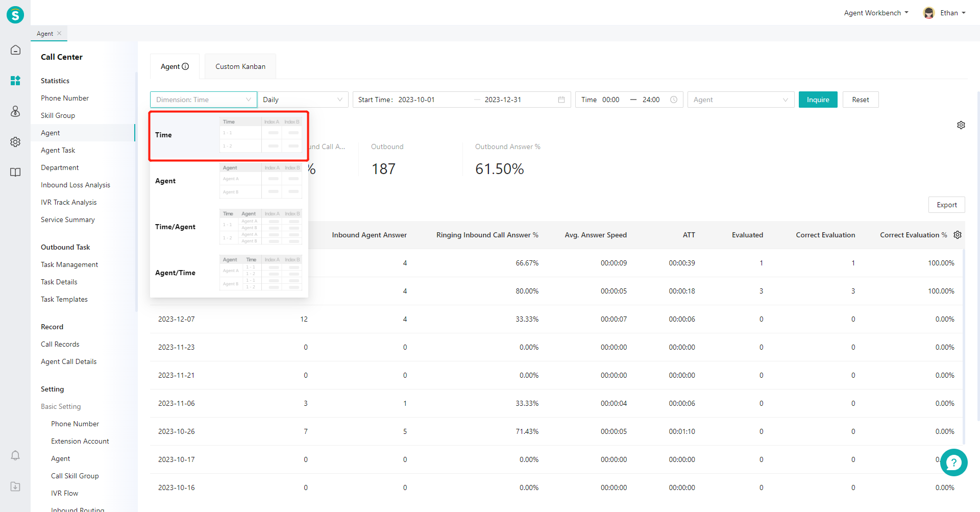Click the info icon beside Agent tab
This screenshot has width=980, height=512.
click(x=185, y=66)
